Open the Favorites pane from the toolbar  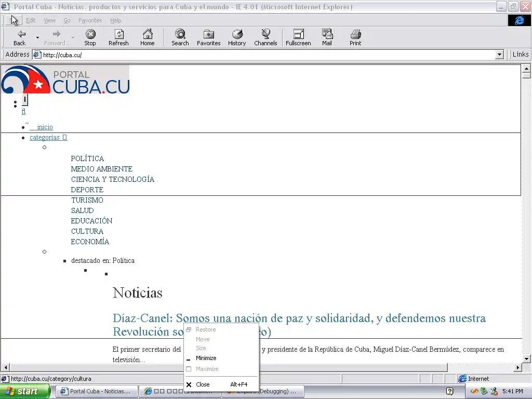coord(209,37)
